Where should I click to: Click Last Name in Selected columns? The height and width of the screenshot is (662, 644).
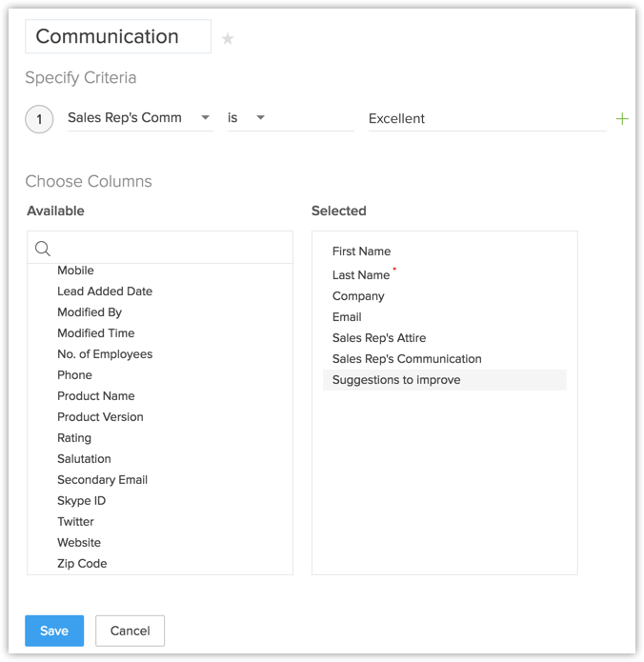pos(361,275)
